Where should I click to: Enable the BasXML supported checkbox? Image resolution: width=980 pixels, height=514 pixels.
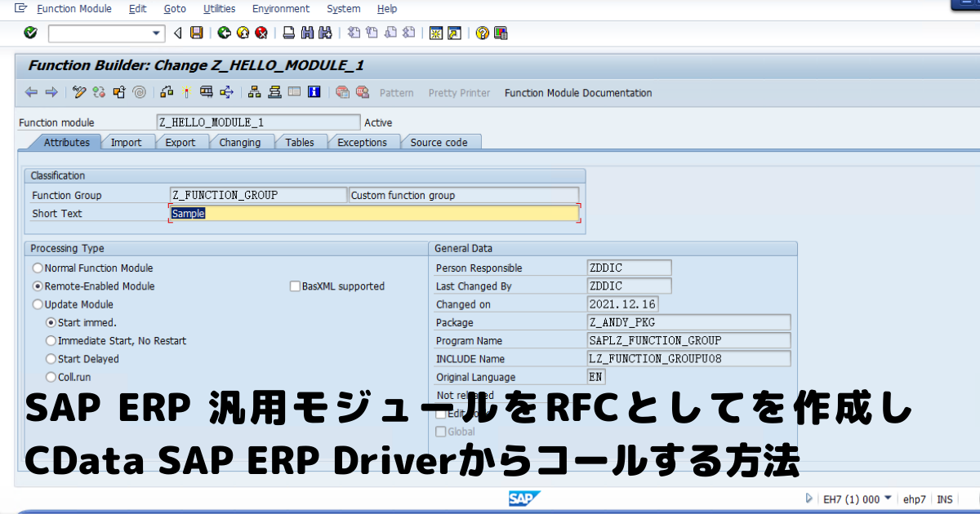click(x=295, y=286)
